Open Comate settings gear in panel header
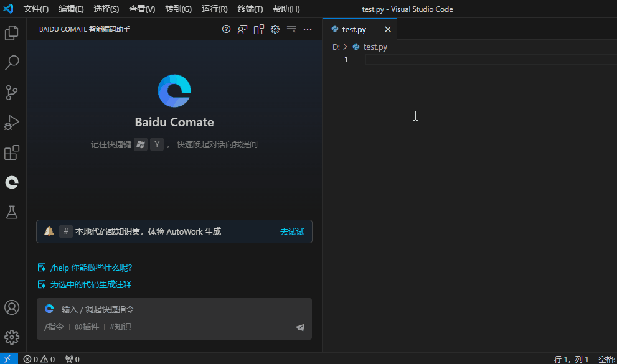Viewport: 617px width, 364px height. click(275, 29)
